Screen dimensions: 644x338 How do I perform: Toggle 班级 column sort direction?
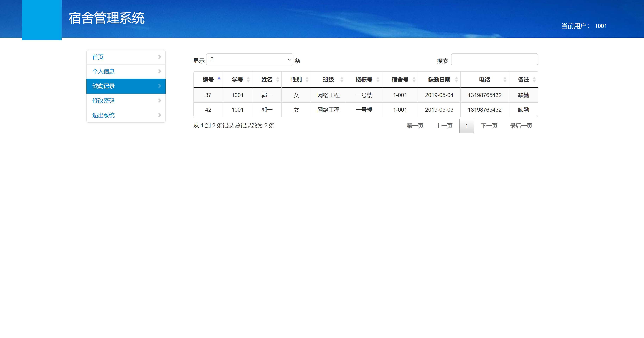[x=341, y=79]
